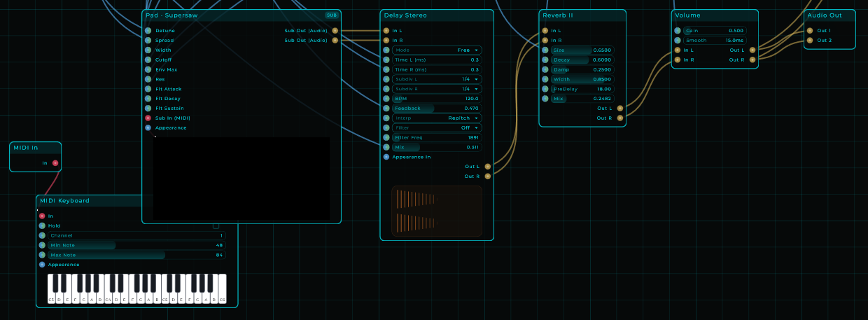The width and height of the screenshot is (868, 320).
Task: Click the Size slider in Reverb II
Action: tap(582, 50)
